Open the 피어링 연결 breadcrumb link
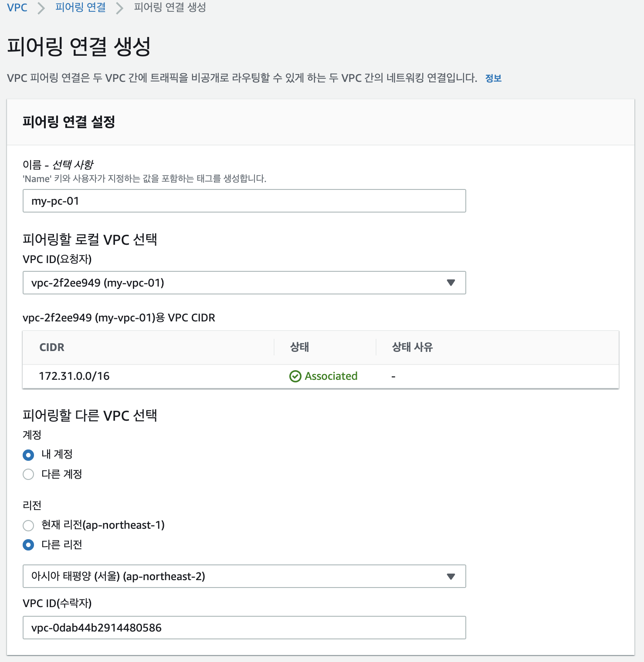 pos(81,7)
